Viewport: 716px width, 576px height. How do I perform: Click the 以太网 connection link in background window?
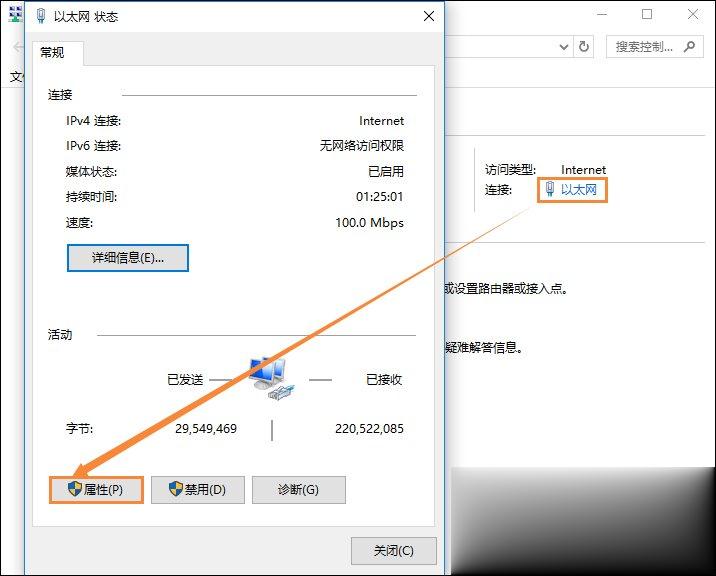(x=579, y=189)
